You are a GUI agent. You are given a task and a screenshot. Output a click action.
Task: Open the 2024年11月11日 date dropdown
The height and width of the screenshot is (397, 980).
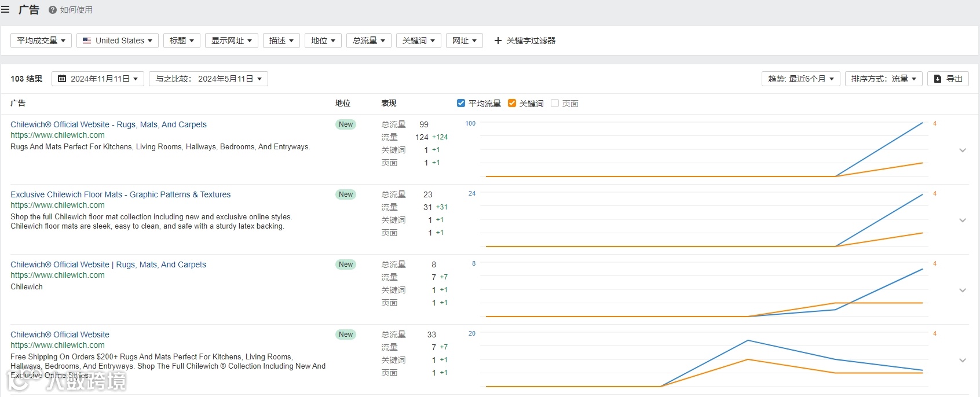pos(98,79)
